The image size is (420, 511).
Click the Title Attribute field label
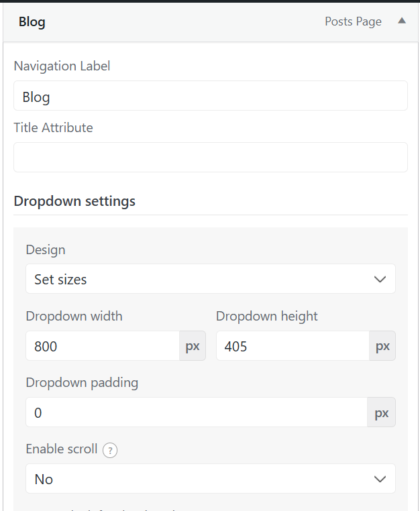53,127
